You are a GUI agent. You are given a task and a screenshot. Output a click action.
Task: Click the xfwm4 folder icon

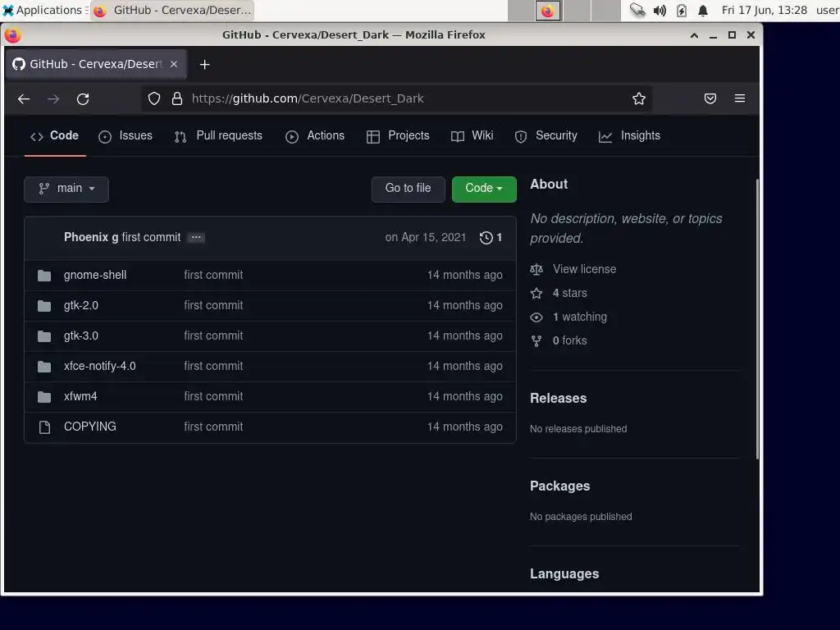tap(44, 397)
